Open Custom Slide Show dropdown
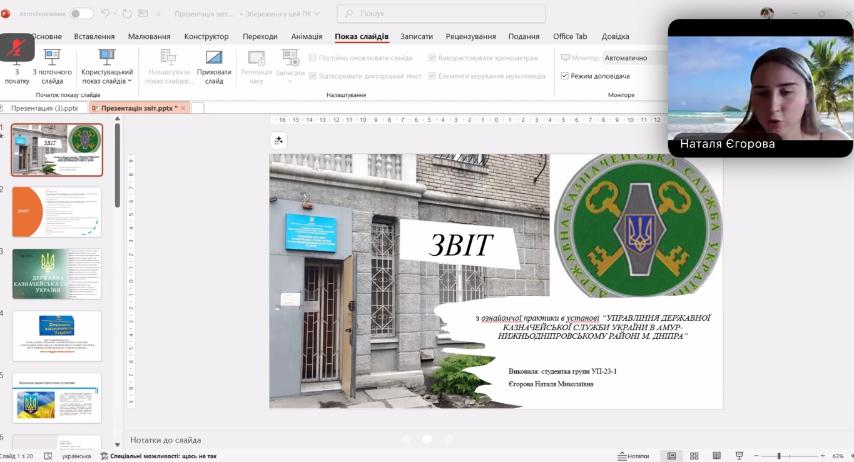This screenshot has height=462, width=854. [107, 66]
